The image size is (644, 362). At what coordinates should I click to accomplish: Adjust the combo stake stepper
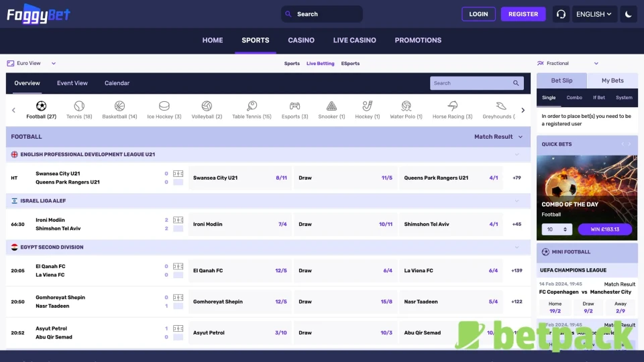point(565,229)
